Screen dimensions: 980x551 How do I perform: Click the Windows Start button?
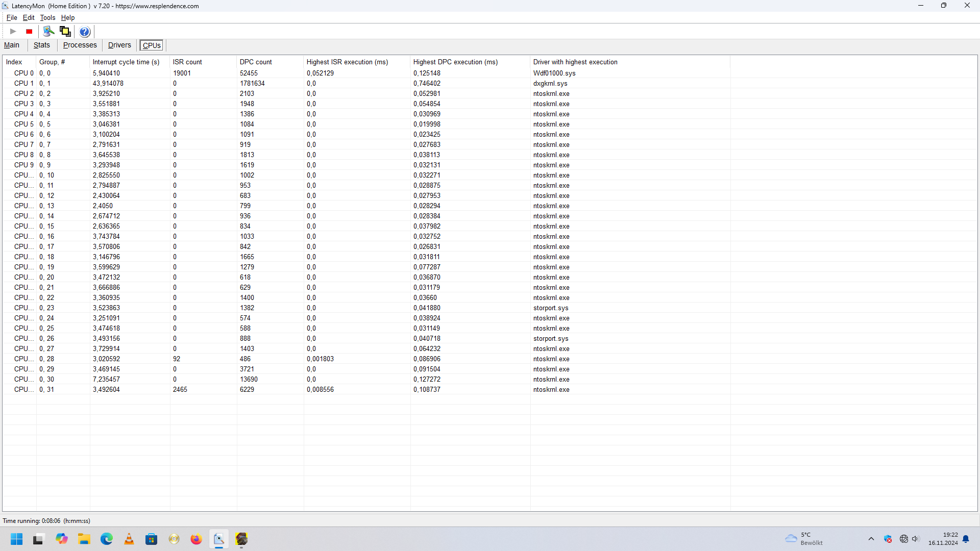[x=16, y=539]
